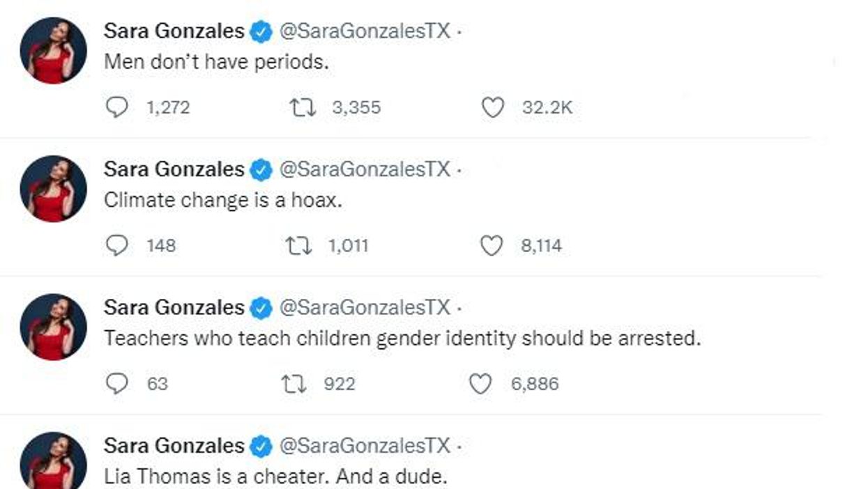Open the profile photo on the teachers tweet
This screenshot has width=868, height=489.
pyautogui.click(x=54, y=327)
